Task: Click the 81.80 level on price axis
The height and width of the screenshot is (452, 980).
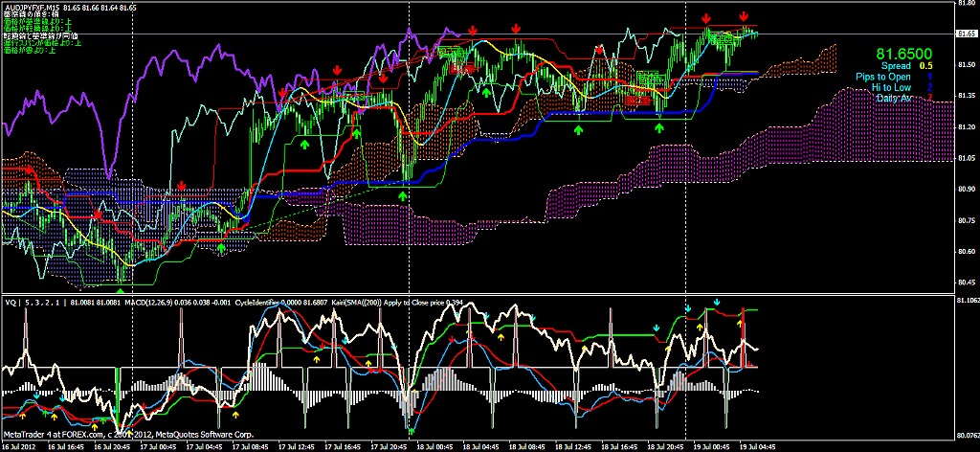Action: tap(963, 4)
